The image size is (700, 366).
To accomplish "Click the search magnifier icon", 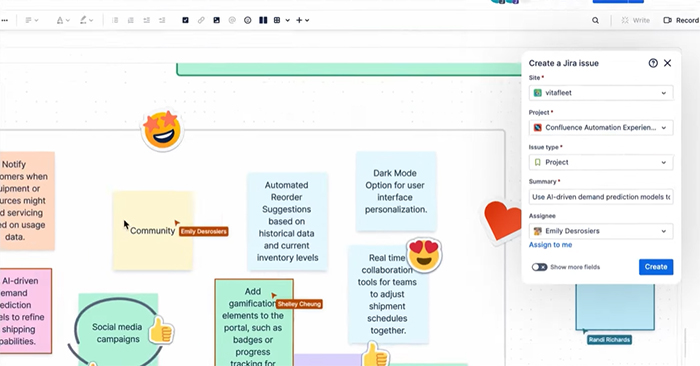I will coord(596,20).
